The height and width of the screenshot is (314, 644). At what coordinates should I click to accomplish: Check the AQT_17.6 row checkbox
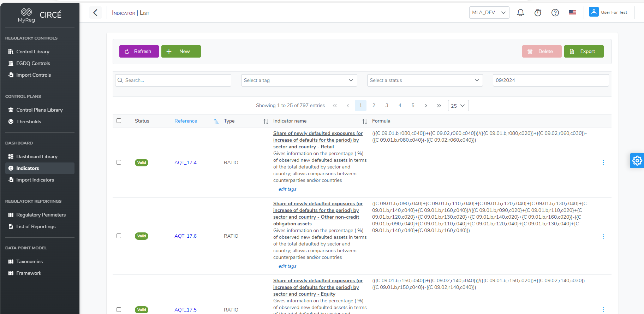tap(119, 236)
